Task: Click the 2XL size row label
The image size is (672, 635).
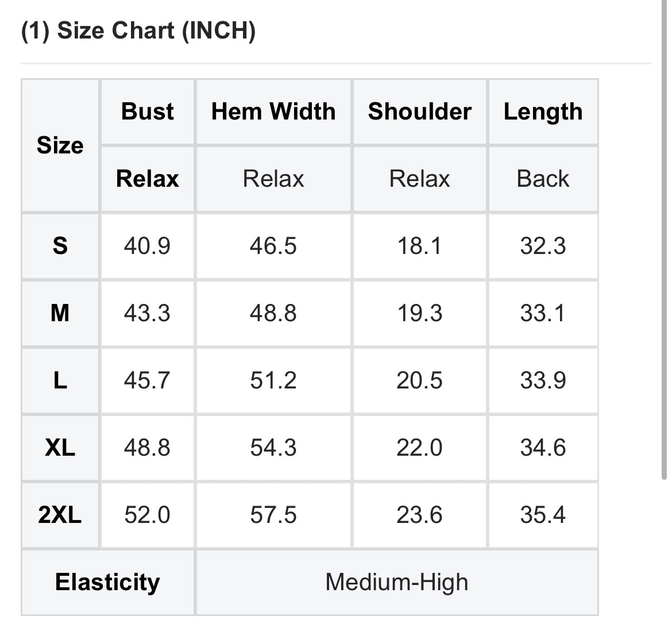Action: 60,515
